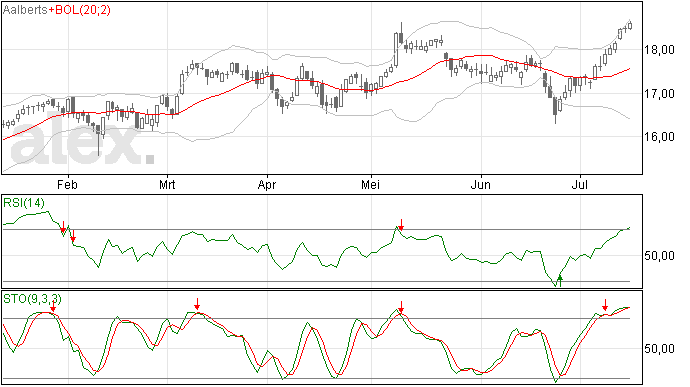Click the 'Jun' month label on axis
The height and width of the screenshot is (387, 690).
(481, 184)
